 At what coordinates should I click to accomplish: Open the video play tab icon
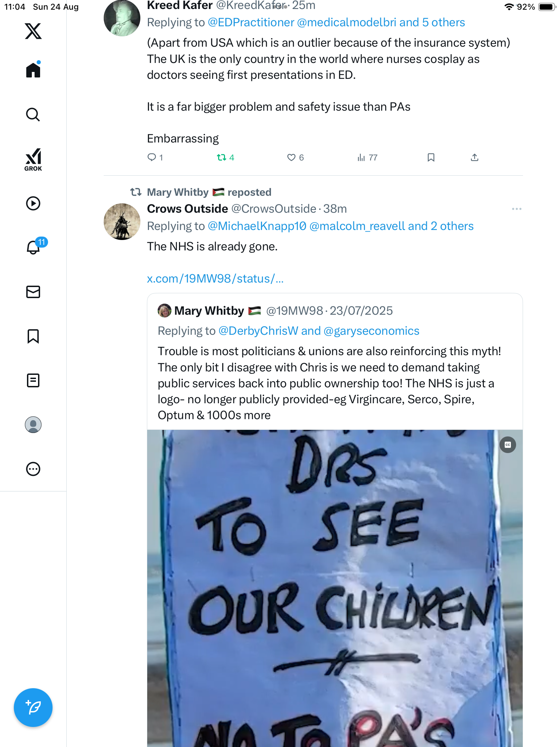(33, 203)
